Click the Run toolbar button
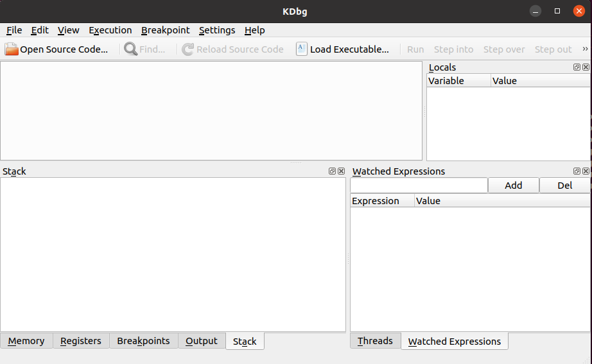Screen dimensions: 592x364 (x=415, y=49)
